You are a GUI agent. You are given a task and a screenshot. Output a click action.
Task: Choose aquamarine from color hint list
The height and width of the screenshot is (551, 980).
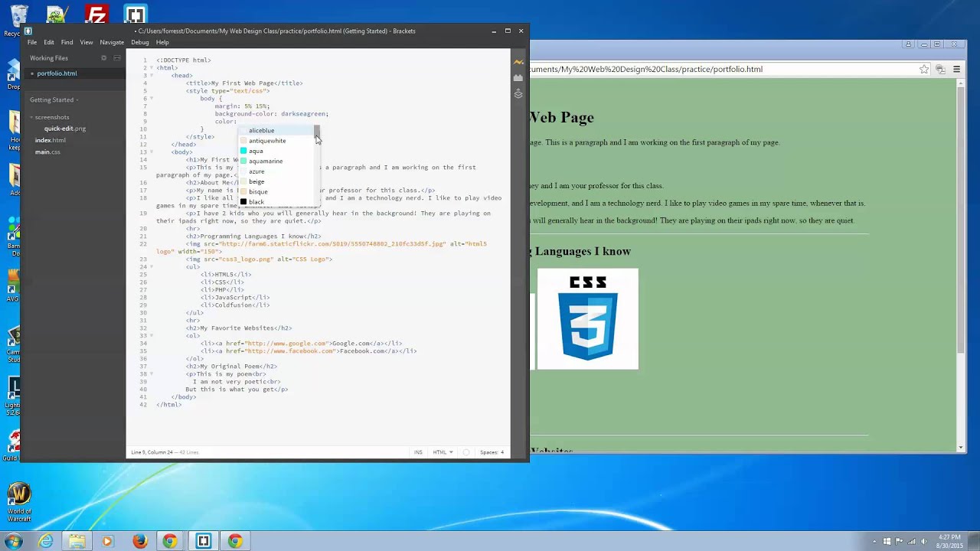click(276, 161)
